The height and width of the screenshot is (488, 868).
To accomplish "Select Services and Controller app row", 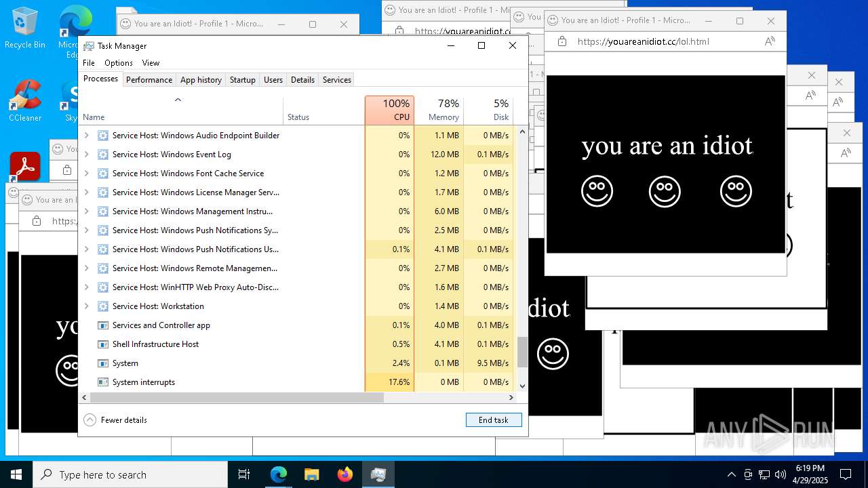I will point(298,325).
